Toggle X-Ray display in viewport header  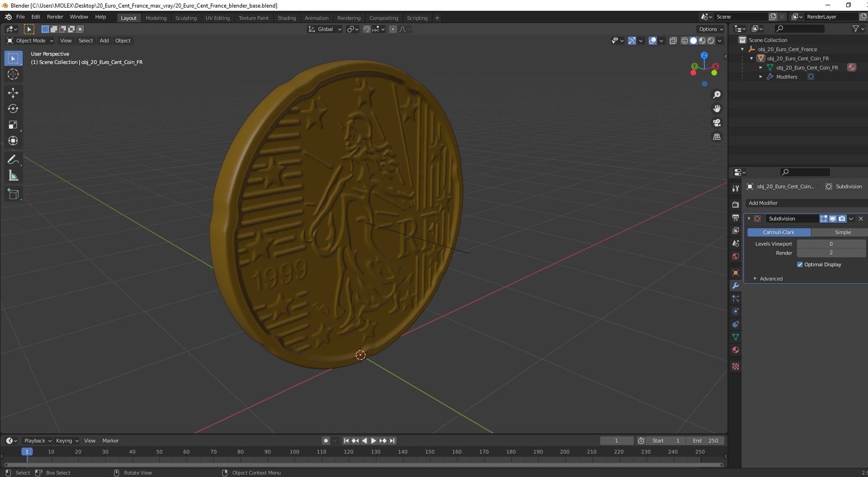[x=673, y=41]
